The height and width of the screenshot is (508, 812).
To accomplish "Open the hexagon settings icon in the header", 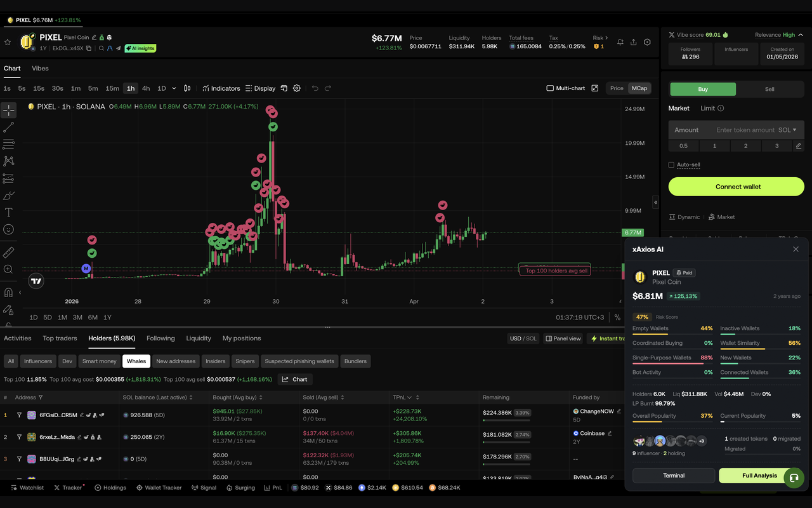I will (647, 42).
